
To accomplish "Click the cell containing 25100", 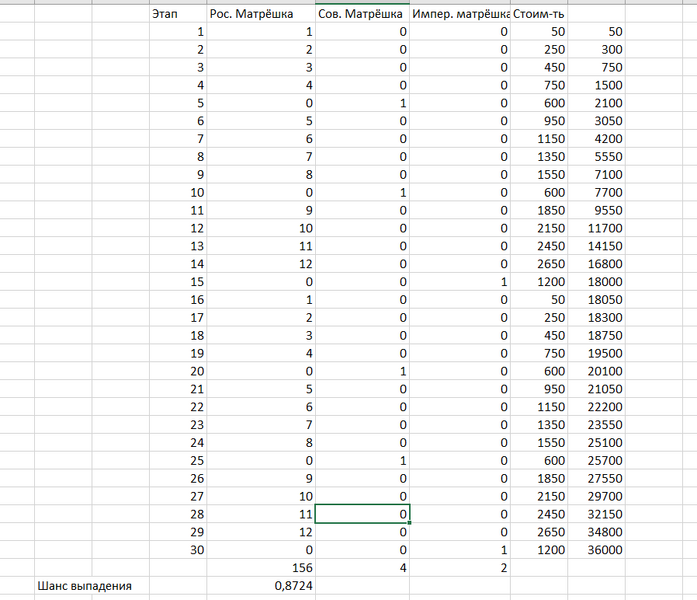I will coord(596,443).
